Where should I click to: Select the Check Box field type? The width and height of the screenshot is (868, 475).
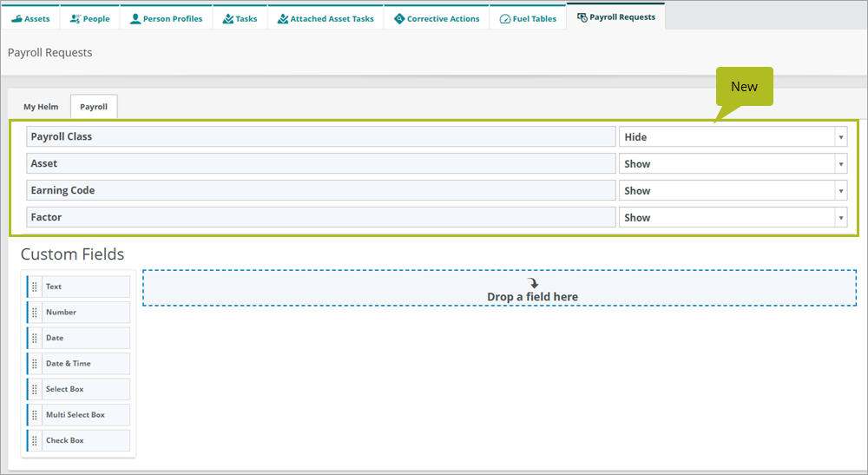tap(79, 440)
